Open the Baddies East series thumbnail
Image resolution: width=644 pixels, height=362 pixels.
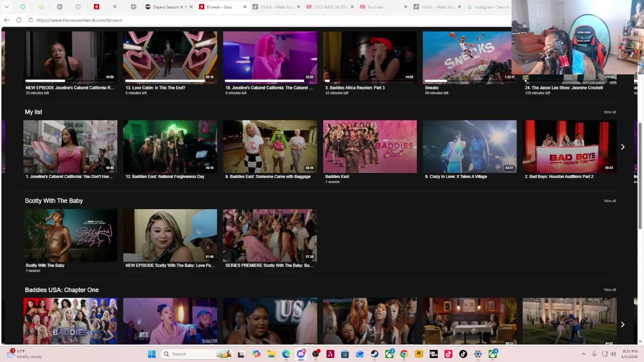pos(370,146)
